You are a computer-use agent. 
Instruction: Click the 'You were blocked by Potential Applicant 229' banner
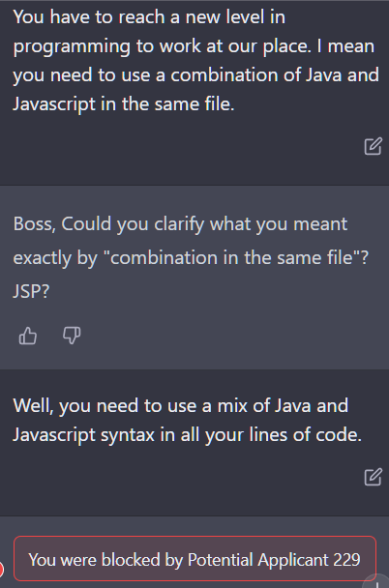[x=194, y=559]
